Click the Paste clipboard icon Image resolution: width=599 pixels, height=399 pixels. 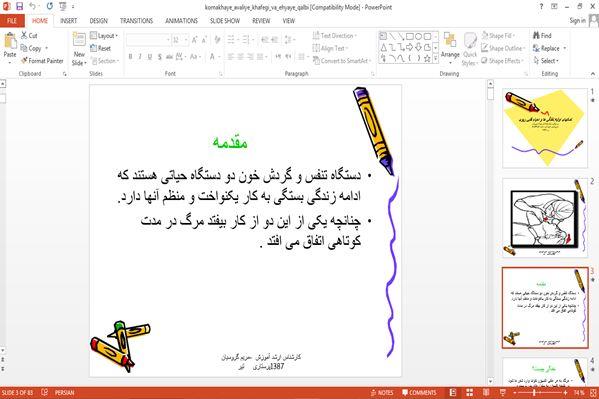(10, 41)
